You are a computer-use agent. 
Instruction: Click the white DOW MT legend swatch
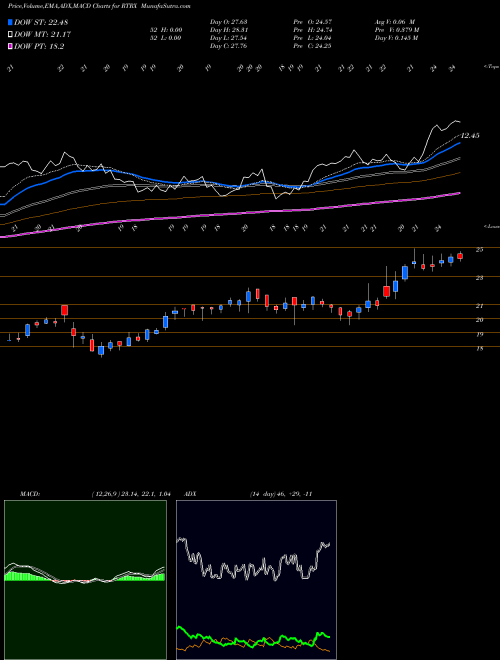[x=11, y=35]
